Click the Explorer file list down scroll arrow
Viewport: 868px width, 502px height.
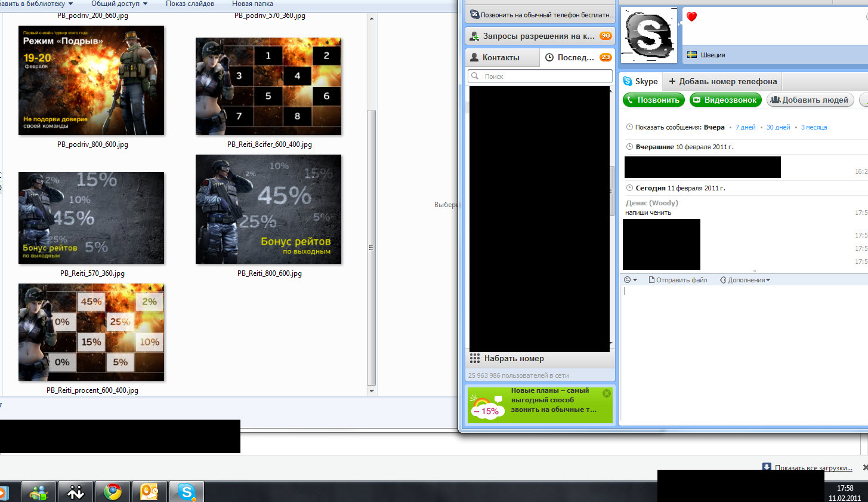point(372,392)
